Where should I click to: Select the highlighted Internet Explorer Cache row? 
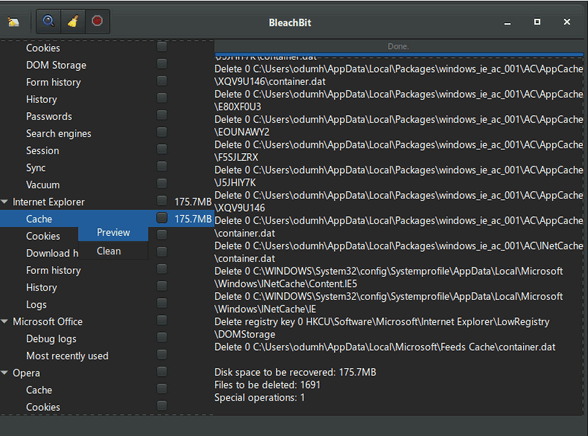(107, 219)
